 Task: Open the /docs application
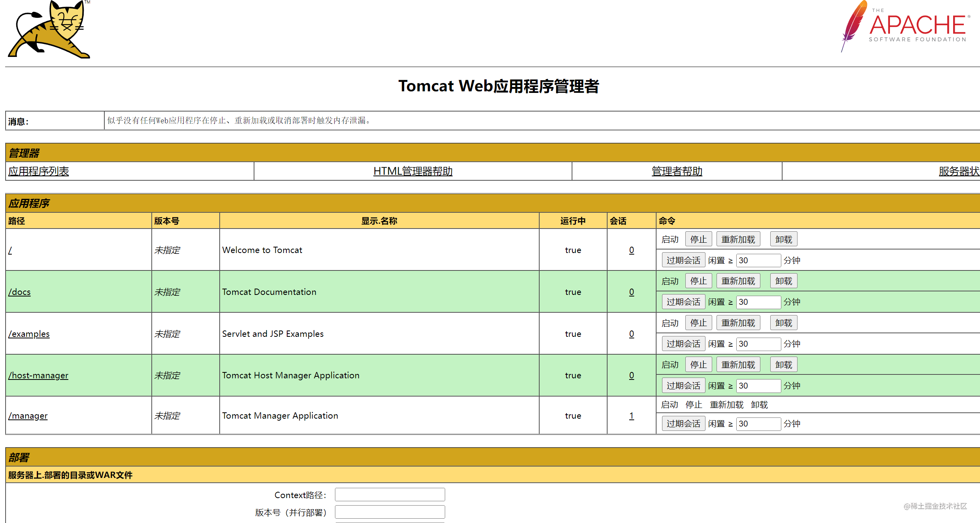pos(19,292)
